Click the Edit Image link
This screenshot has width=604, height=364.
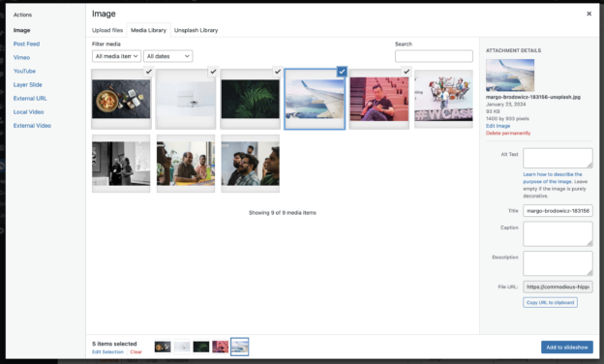(498, 126)
